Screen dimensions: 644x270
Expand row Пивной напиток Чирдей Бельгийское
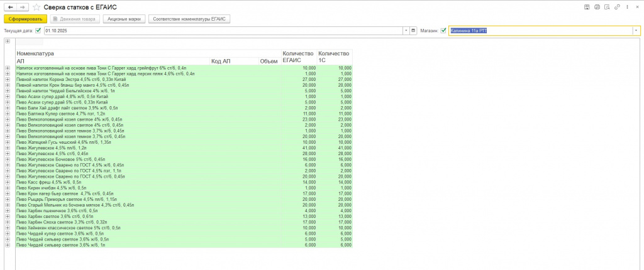point(8,90)
